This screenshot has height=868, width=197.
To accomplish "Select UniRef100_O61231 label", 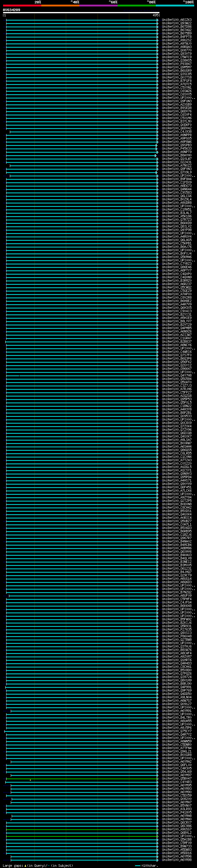I will point(177,568).
